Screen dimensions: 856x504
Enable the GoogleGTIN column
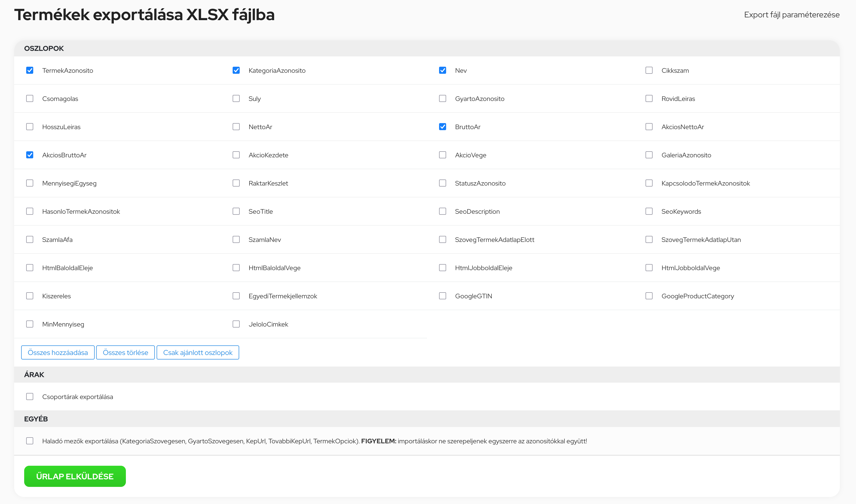pos(442,296)
